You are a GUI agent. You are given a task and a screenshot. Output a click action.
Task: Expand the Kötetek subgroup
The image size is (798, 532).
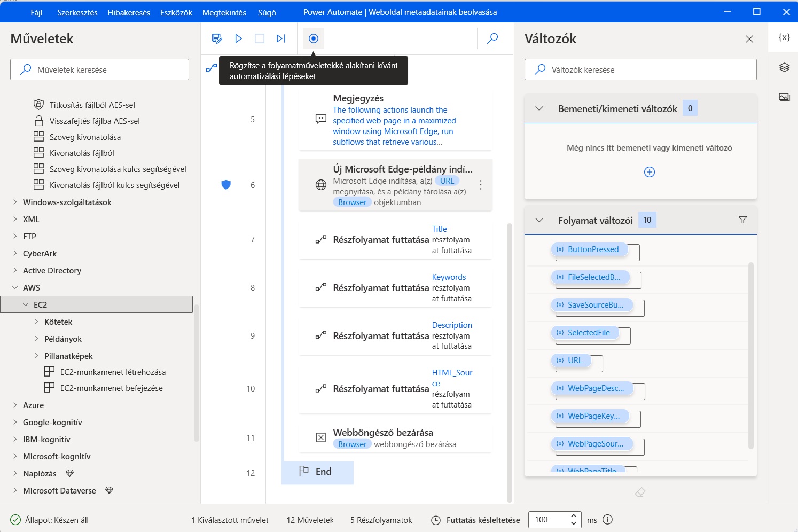tap(36, 322)
